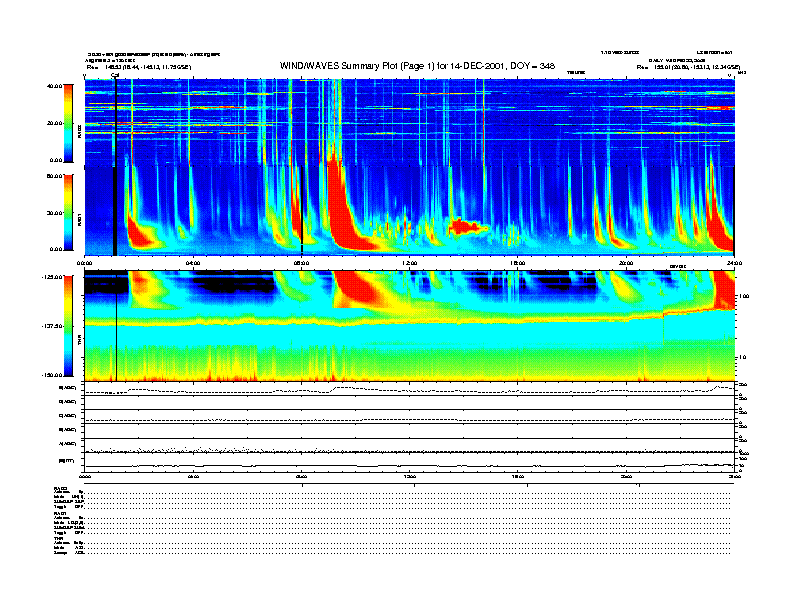Click the TNR header in bottom status list
Viewport: 792px width, 612px height.
click(58, 538)
